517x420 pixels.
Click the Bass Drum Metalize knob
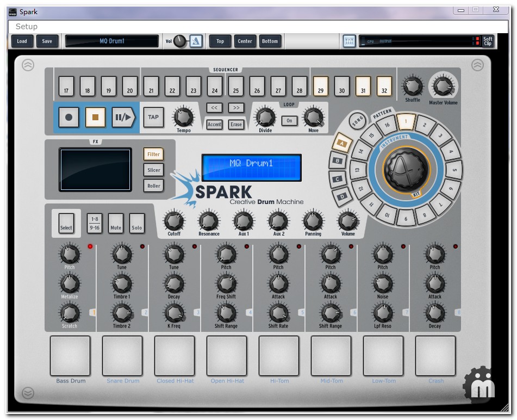pyautogui.click(x=70, y=283)
